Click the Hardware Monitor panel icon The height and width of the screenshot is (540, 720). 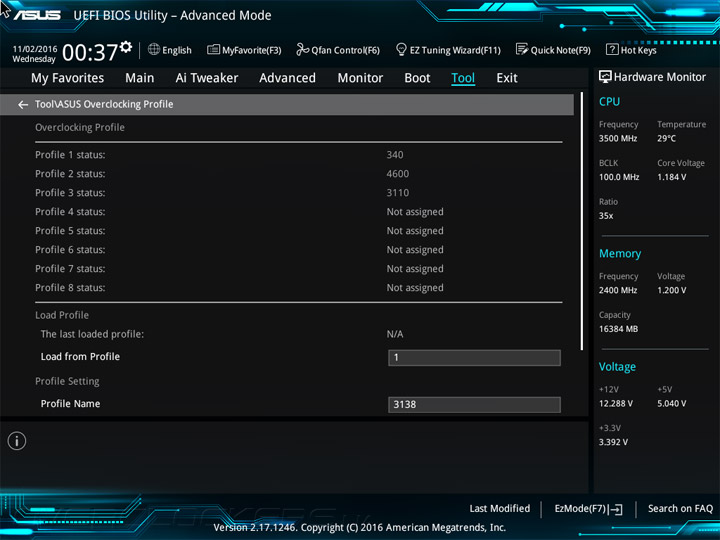tap(605, 77)
